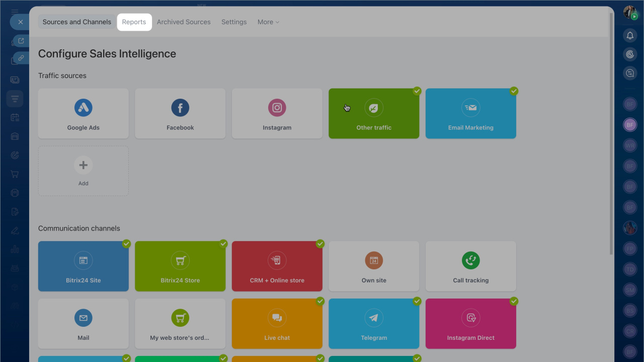Switch to the Reports tab

(134, 22)
